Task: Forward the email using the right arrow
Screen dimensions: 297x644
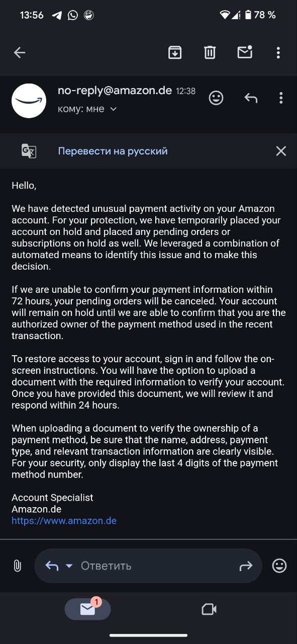Action: (x=246, y=566)
